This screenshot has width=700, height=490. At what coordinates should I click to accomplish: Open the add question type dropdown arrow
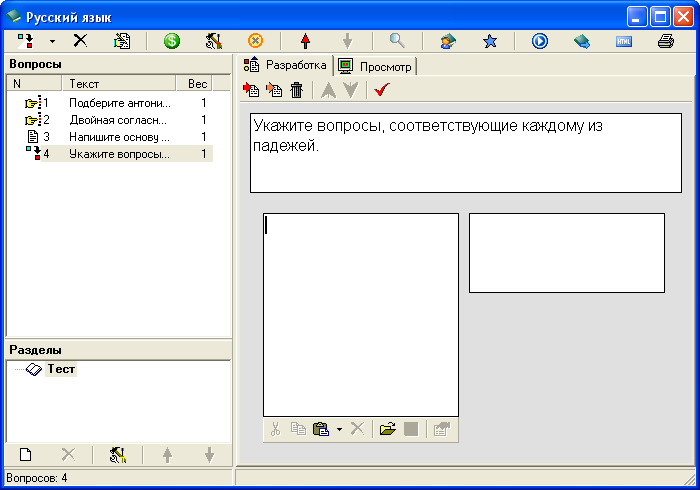52,41
